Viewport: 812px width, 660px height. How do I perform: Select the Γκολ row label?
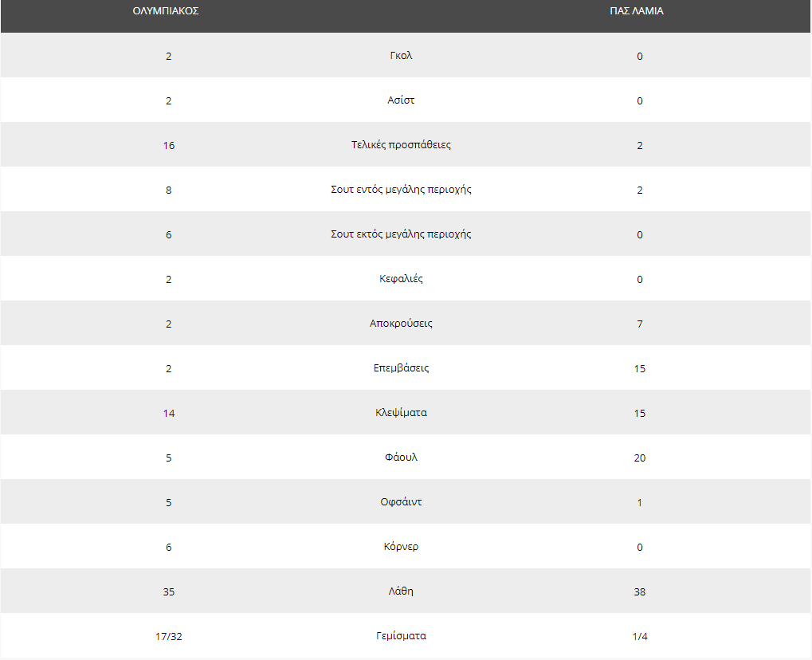point(401,56)
